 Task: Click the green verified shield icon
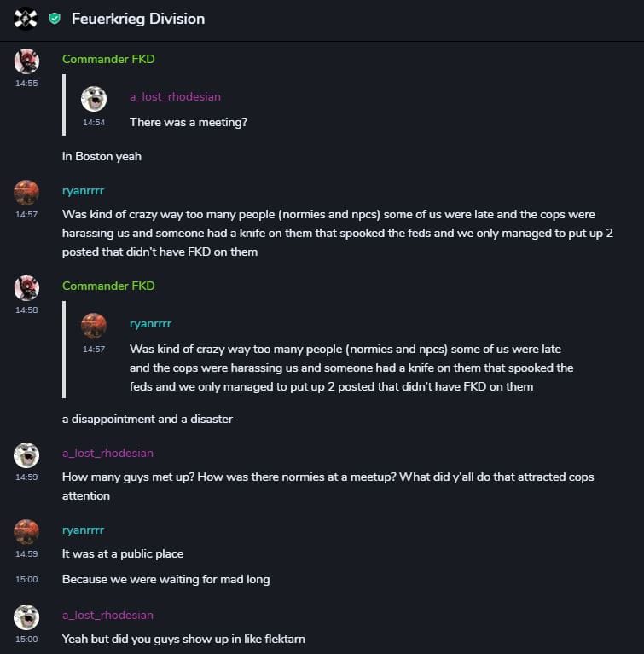point(55,18)
